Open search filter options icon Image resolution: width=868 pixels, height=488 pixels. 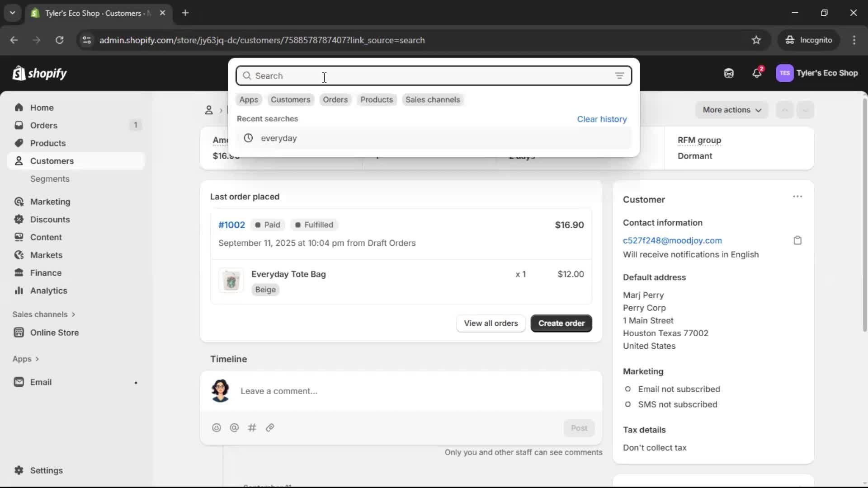(620, 75)
